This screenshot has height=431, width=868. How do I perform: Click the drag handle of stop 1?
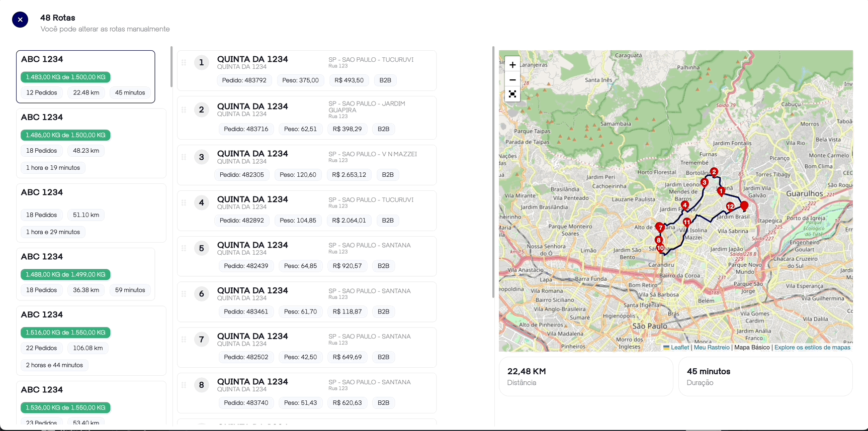click(184, 63)
